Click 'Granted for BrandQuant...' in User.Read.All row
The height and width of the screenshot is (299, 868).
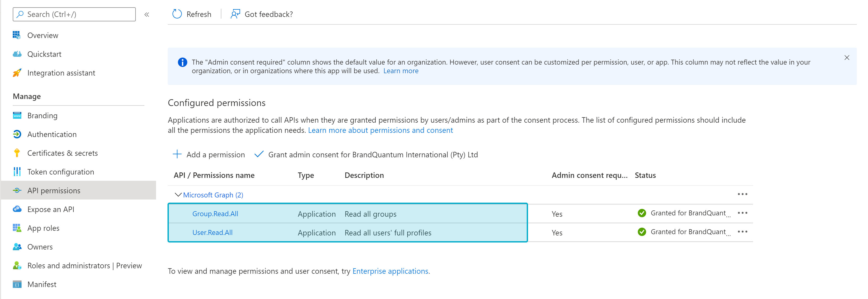point(690,232)
